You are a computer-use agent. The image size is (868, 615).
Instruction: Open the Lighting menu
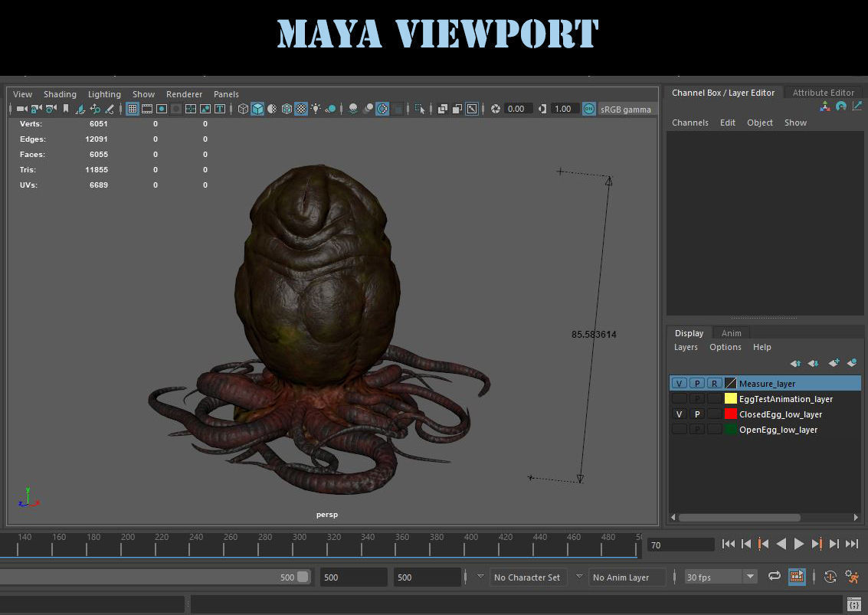click(x=104, y=94)
